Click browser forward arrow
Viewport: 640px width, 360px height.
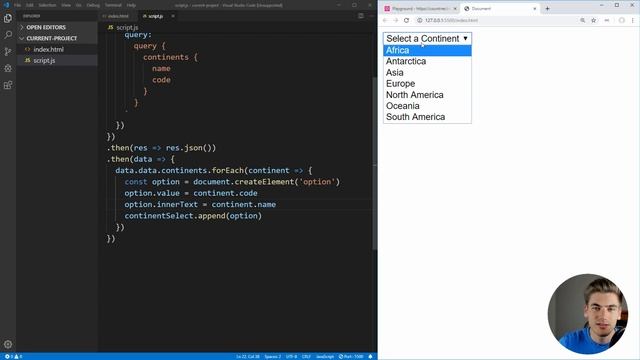pos(395,20)
